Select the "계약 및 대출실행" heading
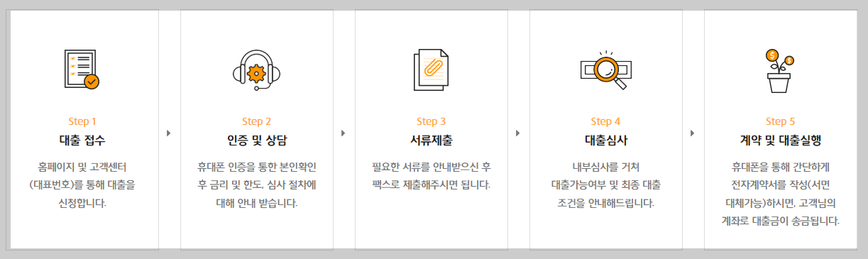The height and width of the screenshot is (259, 868). click(x=781, y=140)
